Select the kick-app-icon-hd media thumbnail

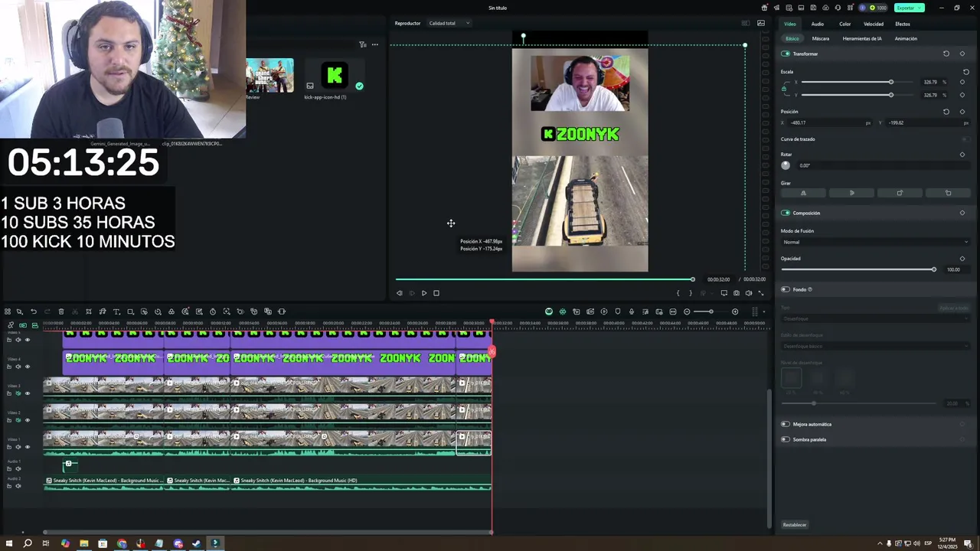click(334, 76)
